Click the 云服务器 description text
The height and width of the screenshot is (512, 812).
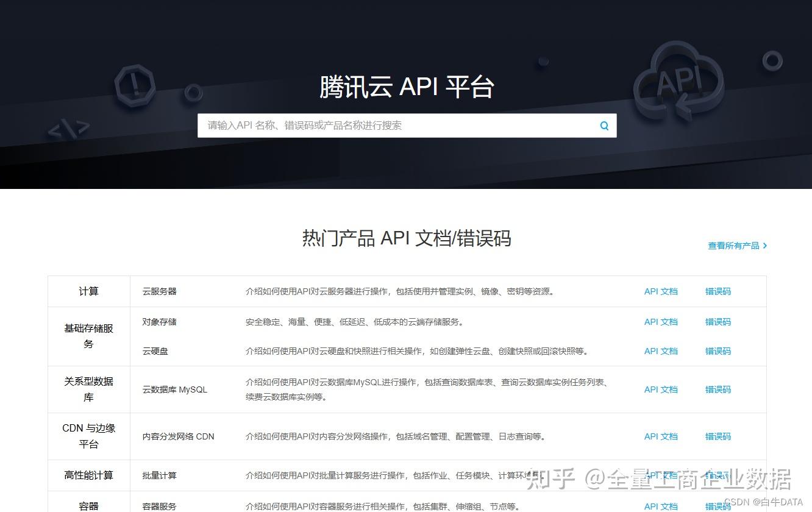[401, 291]
